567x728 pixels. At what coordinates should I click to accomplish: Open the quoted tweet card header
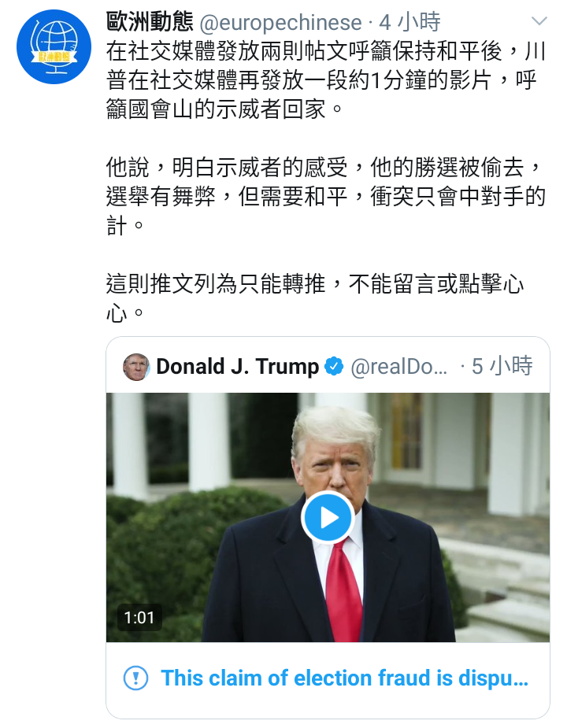point(328,366)
